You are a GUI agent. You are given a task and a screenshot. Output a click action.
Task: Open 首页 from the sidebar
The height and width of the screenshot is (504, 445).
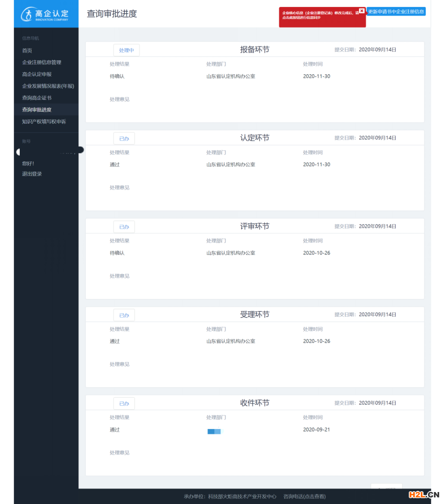(27, 50)
